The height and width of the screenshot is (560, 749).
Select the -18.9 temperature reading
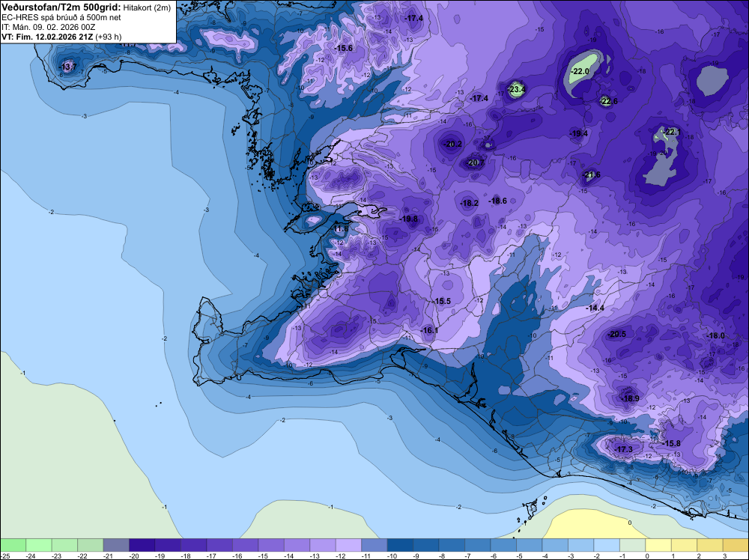[631, 398]
